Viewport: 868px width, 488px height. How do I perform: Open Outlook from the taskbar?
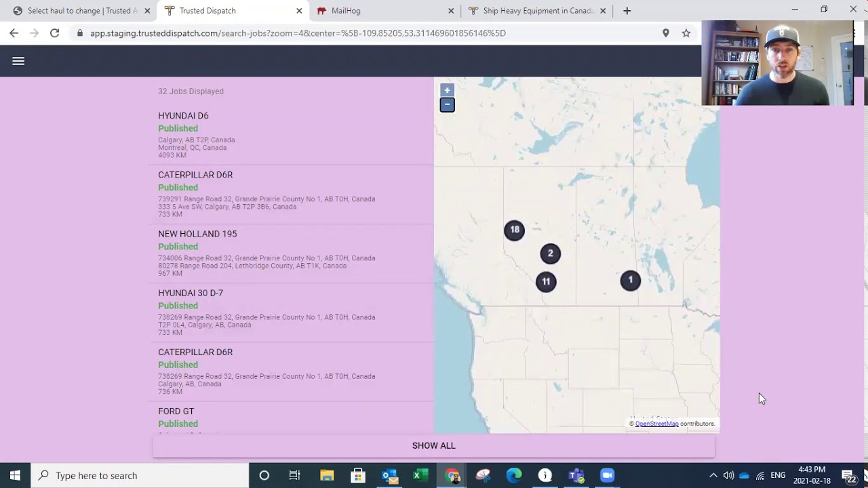click(x=389, y=476)
